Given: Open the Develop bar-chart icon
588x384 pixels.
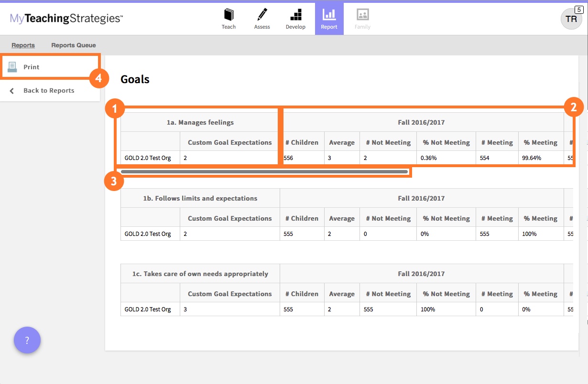Looking at the screenshot, I should point(295,18).
